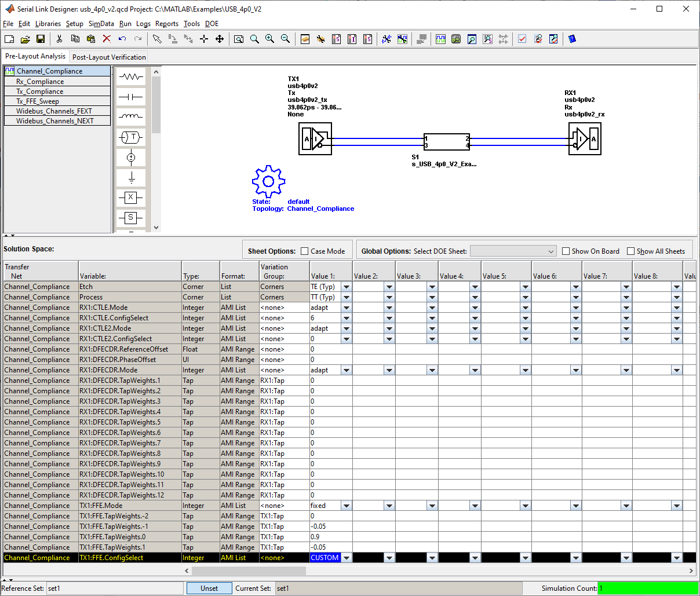Switch to the Post-Layout Verification tab
Image resolution: width=700 pixels, height=596 pixels.
109,57
